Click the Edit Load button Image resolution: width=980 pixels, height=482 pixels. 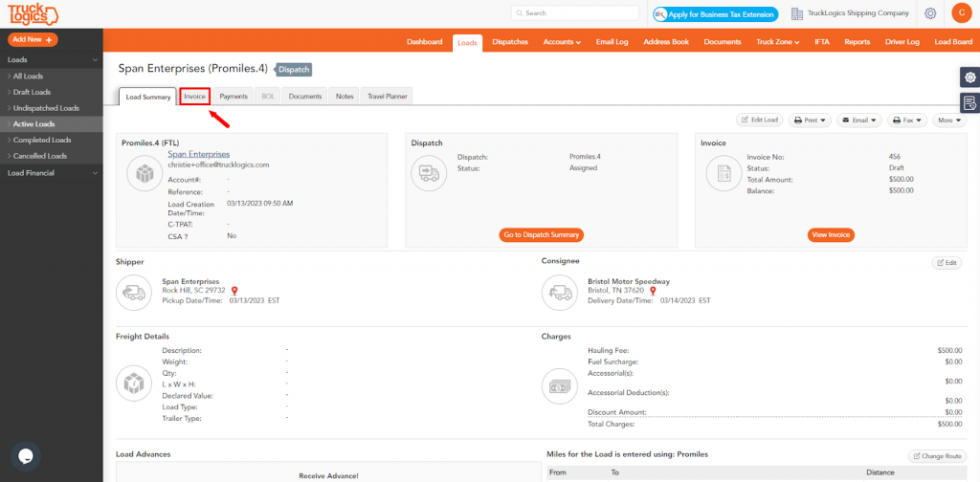coord(759,120)
